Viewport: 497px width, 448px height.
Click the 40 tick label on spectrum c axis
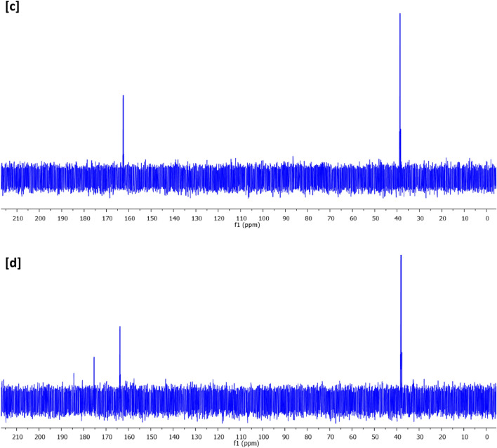click(x=398, y=218)
